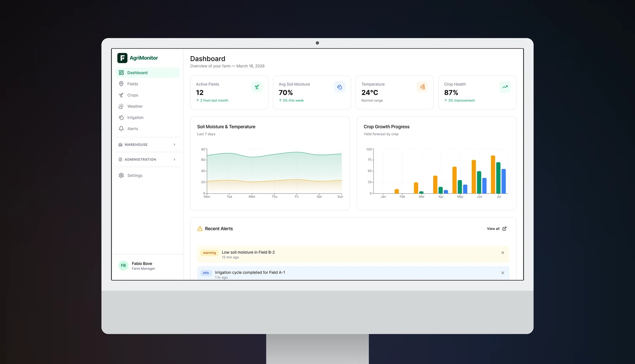The height and width of the screenshot is (364, 635).
Task: Expand the Administration section chevron
Action: pos(174,160)
